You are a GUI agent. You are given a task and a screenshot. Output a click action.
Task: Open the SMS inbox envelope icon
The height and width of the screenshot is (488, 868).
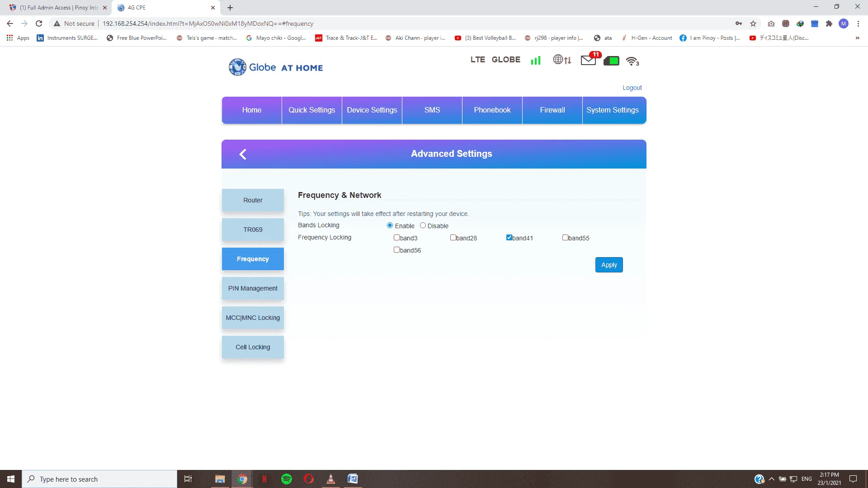tap(588, 60)
